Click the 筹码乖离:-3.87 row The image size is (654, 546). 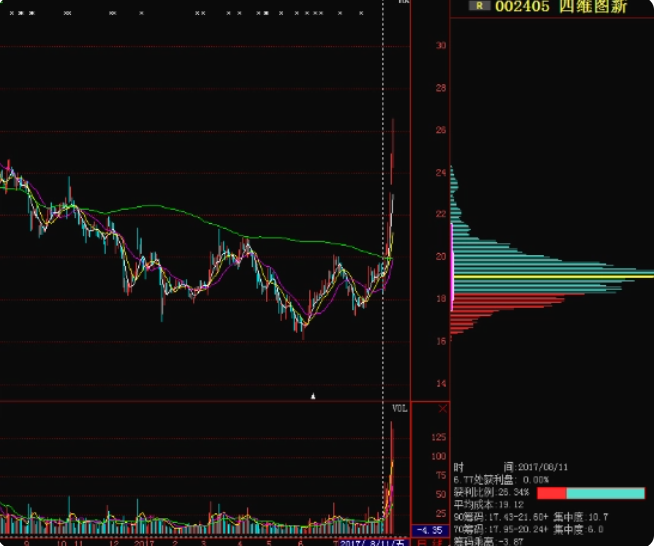(488, 541)
